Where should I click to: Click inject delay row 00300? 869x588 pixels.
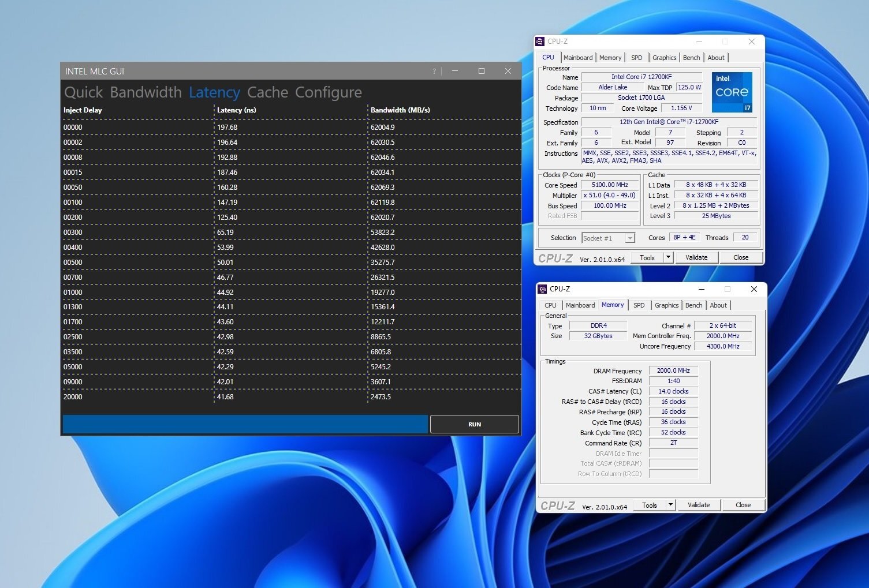pyautogui.click(x=73, y=233)
